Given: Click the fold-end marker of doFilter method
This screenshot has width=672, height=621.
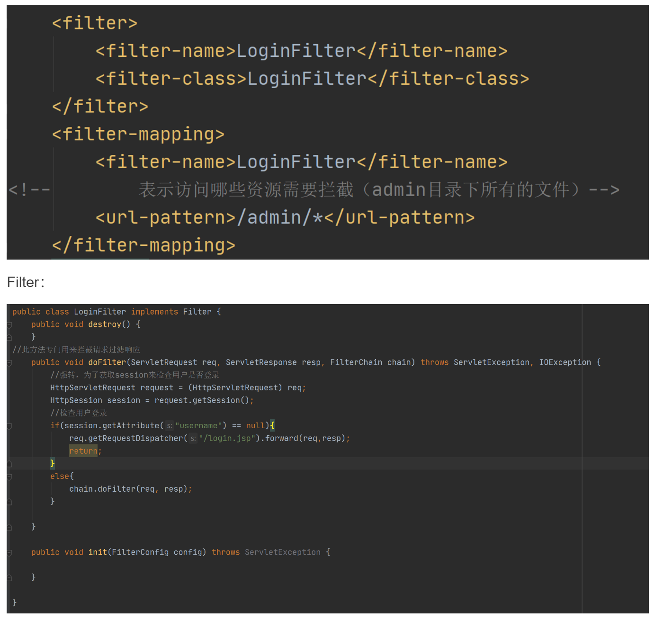Looking at the screenshot, I should [x=9, y=527].
